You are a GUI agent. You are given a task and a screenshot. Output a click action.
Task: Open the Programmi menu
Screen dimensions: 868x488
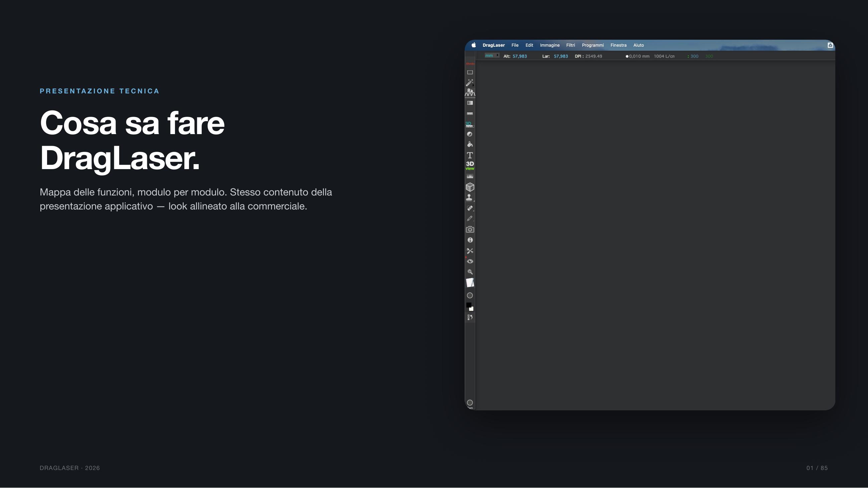point(593,45)
